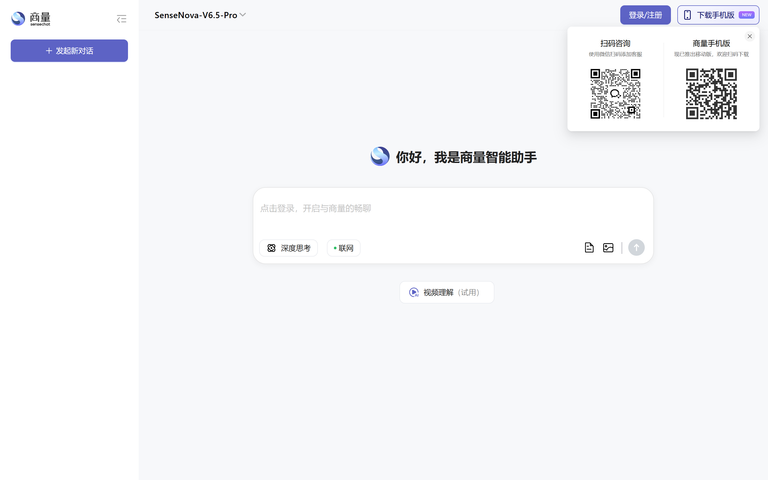The image size is (768, 480).
Task: Click the 商量手机版 heading text
Action: (x=711, y=44)
